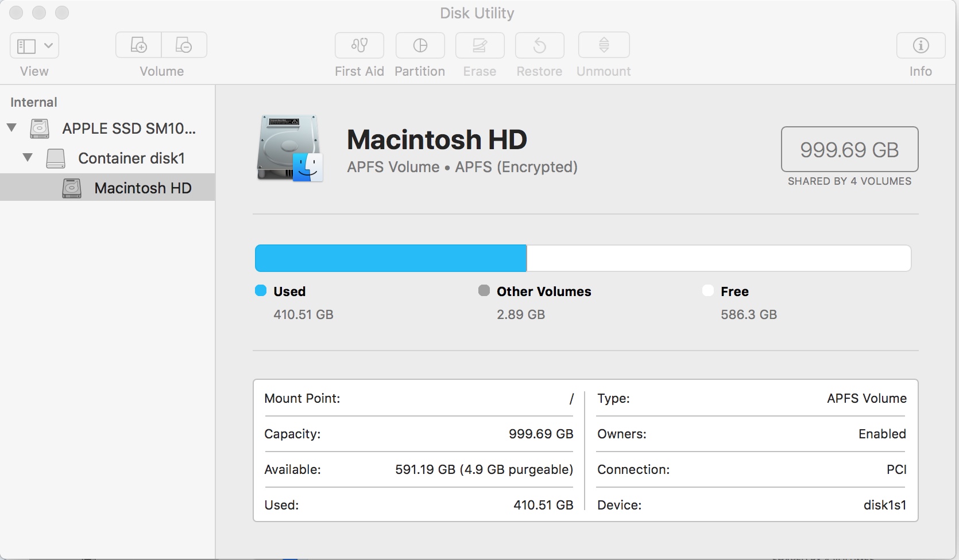
Task: Click the disk1s1 device value
Action: tap(885, 505)
